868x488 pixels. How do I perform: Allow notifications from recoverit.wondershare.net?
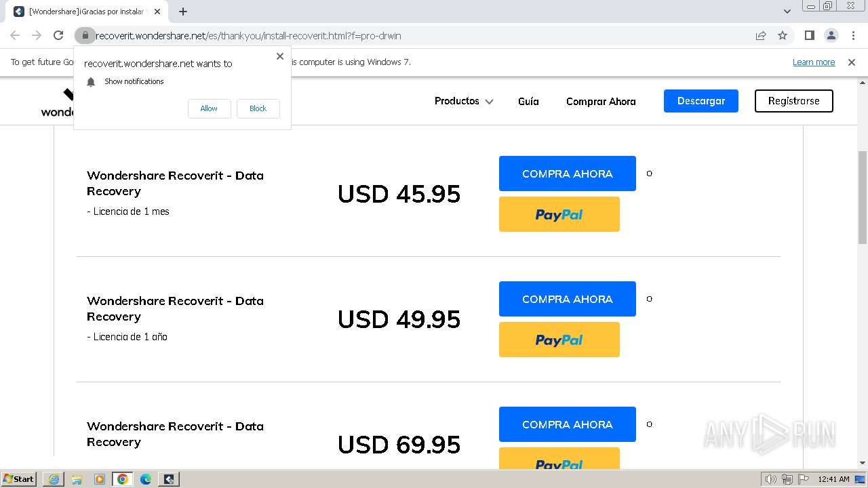209,108
